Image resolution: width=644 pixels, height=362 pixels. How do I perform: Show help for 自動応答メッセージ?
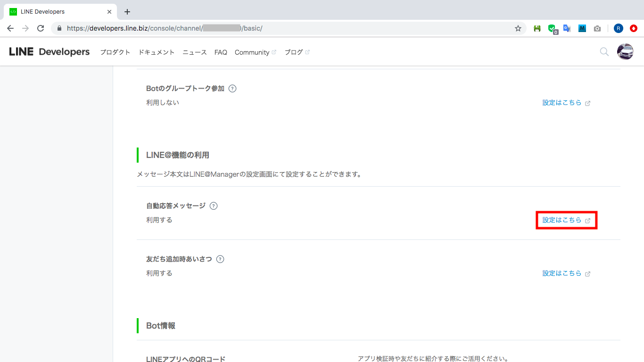point(214,206)
